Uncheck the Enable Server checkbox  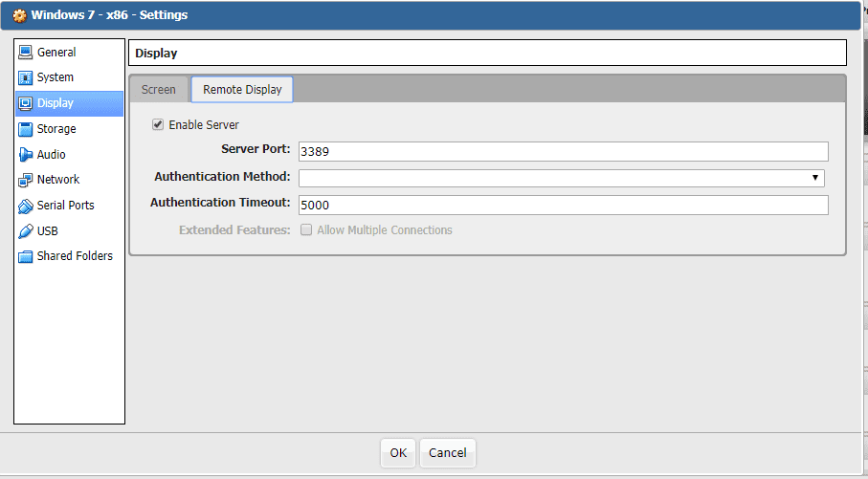click(158, 124)
